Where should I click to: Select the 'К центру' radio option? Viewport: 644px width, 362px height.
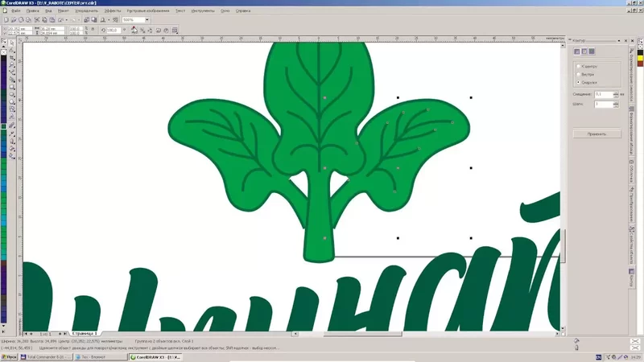tap(577, 65)
